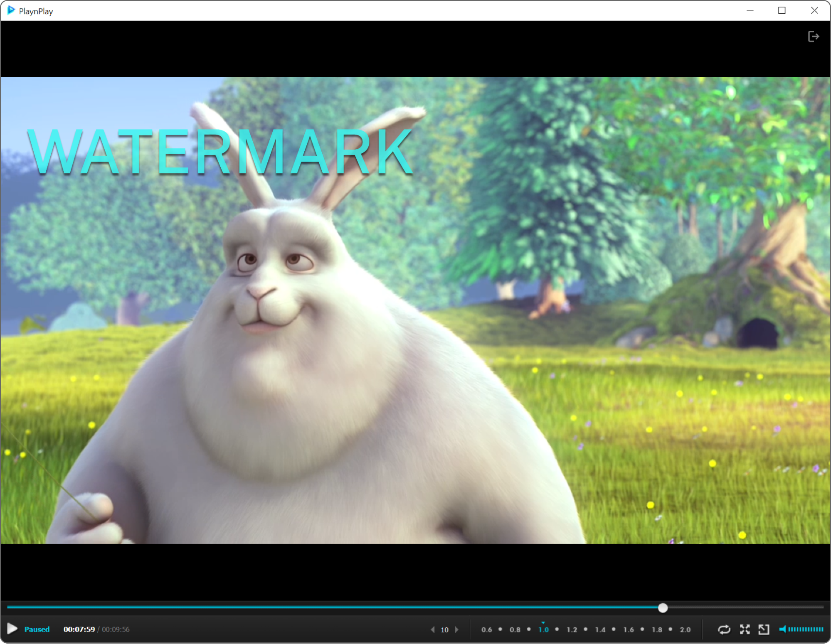Click the exit/logout icon at top right
Viewport: 831px width, 644px height.
point(813,37)
